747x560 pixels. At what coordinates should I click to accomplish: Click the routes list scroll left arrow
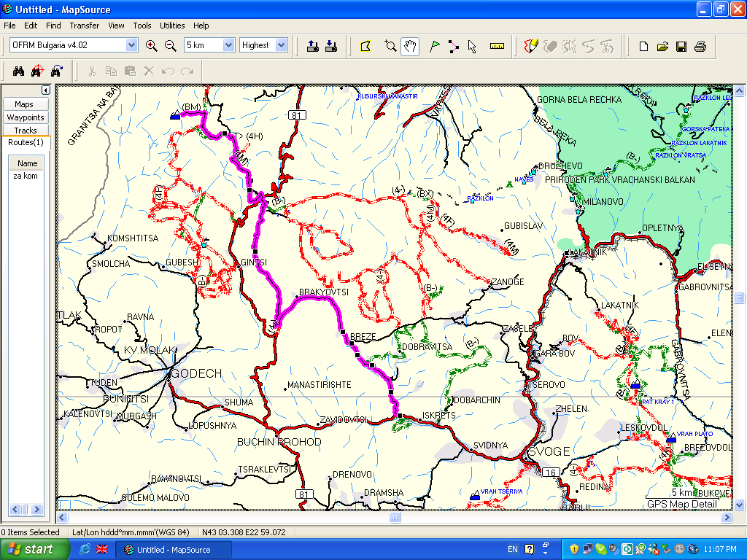pos(15,510)
